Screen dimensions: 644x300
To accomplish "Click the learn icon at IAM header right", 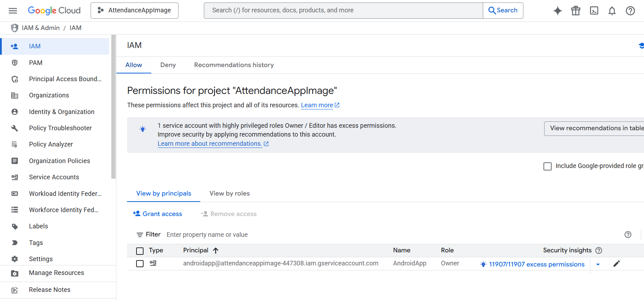I will 641,46.
